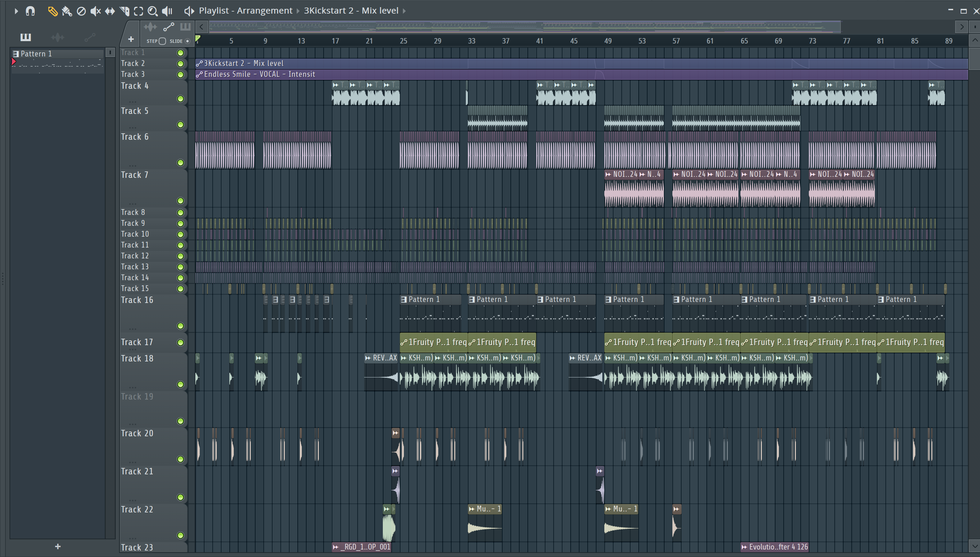Select automation clip focus in clip header
Viewport: 980px width, 557px height.
click(x=169, y=27)
